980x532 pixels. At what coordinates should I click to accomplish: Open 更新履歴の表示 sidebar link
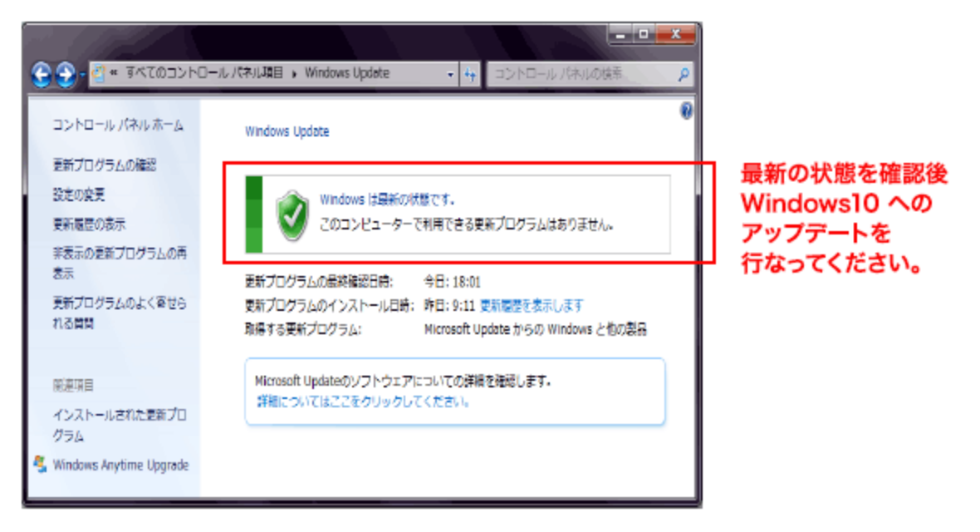pyautogui.click(x=89, y=224)
